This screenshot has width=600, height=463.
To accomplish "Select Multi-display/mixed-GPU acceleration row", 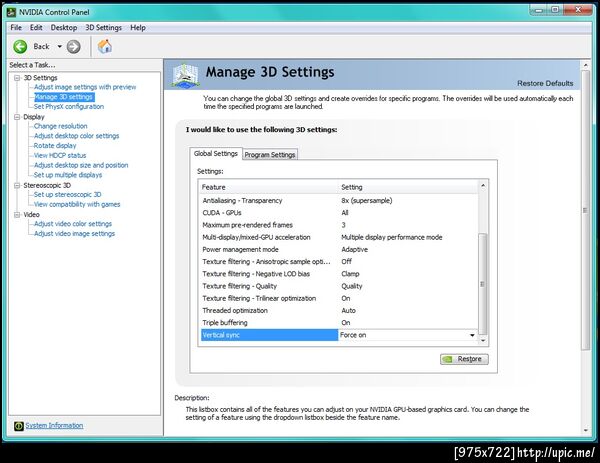I will tap(339, 237).
